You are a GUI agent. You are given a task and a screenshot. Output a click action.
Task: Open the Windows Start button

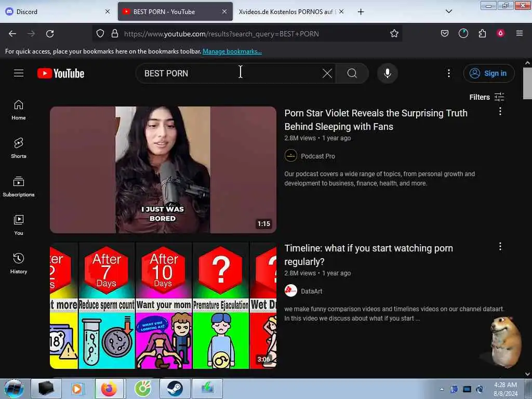coord(14,389)
